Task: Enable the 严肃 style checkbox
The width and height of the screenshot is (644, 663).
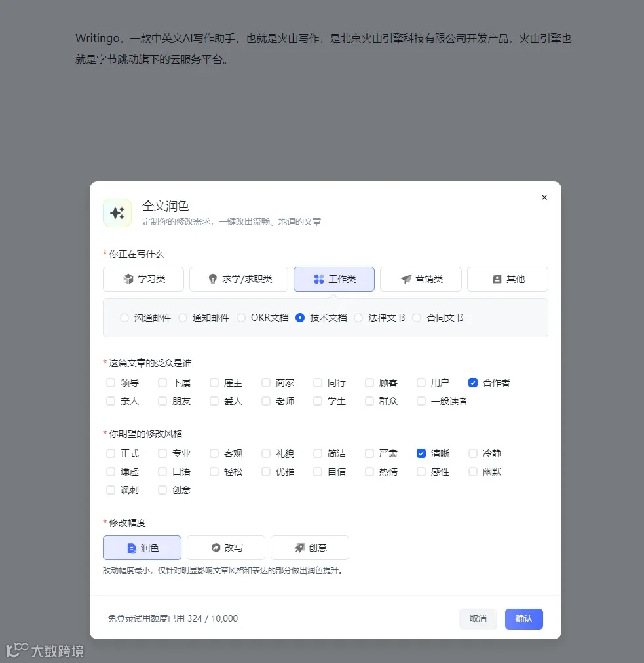Action: click(x=369, y=453)
